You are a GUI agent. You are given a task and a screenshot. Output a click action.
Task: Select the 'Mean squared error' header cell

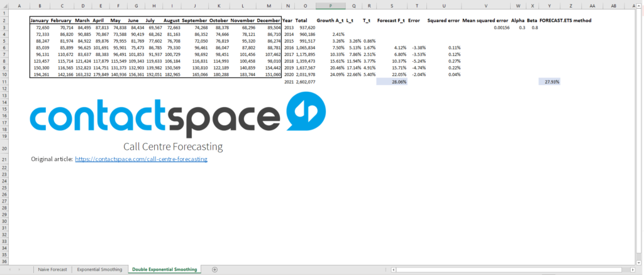tap(486, 20)
